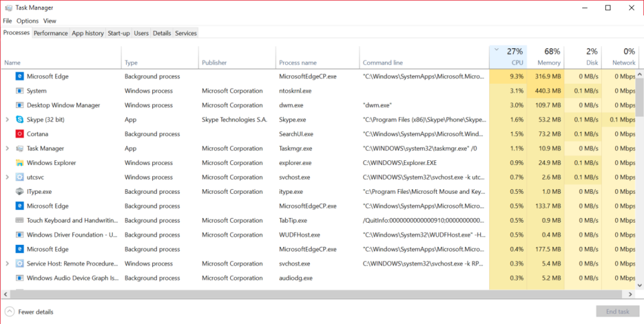Sort processes by Memory column header
This screenshot has width=644, height=324.
click(546, 57)
